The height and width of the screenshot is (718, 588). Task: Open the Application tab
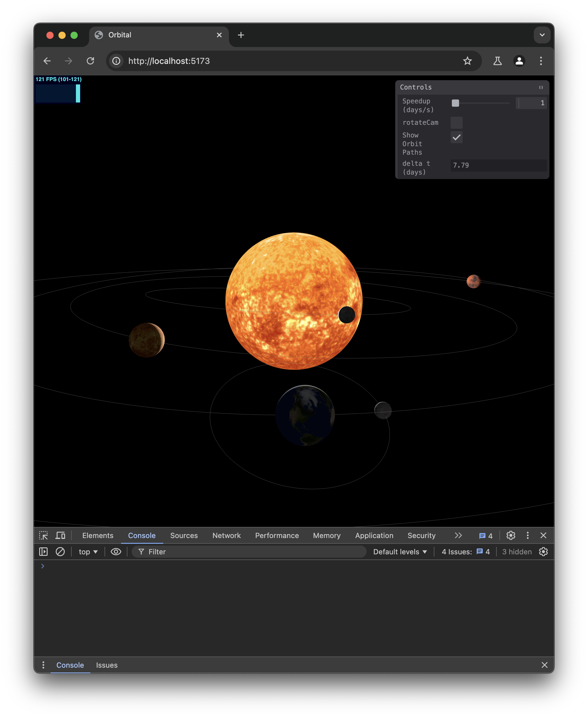click(x=374, y=535)
